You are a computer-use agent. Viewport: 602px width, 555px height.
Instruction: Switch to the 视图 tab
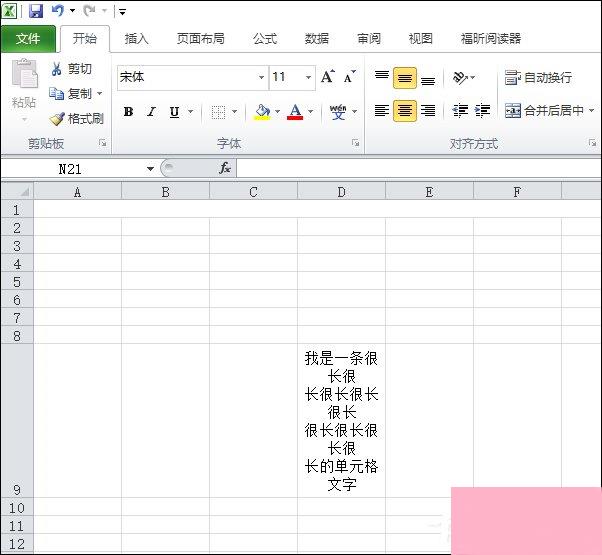click(x=421, y=39)
